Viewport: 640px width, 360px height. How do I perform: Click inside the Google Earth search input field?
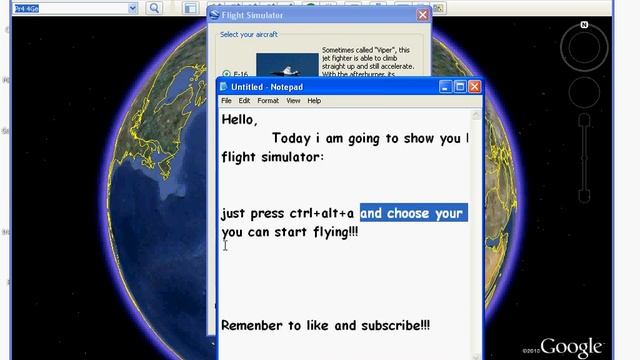(x=70, y=8)
